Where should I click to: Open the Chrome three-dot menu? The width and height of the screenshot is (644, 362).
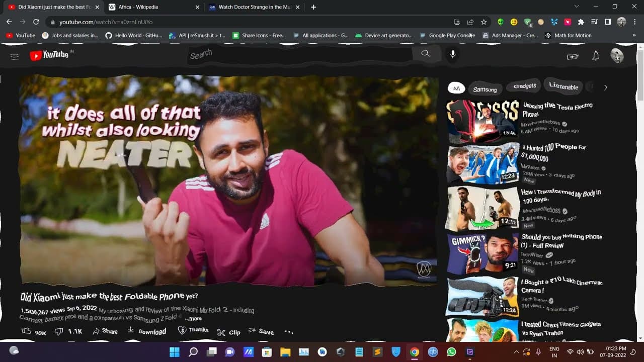coord(635,22)
